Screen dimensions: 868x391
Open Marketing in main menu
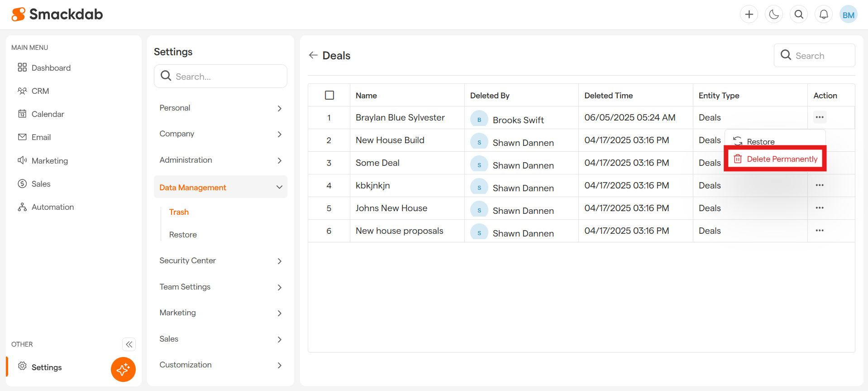(43, 160)
